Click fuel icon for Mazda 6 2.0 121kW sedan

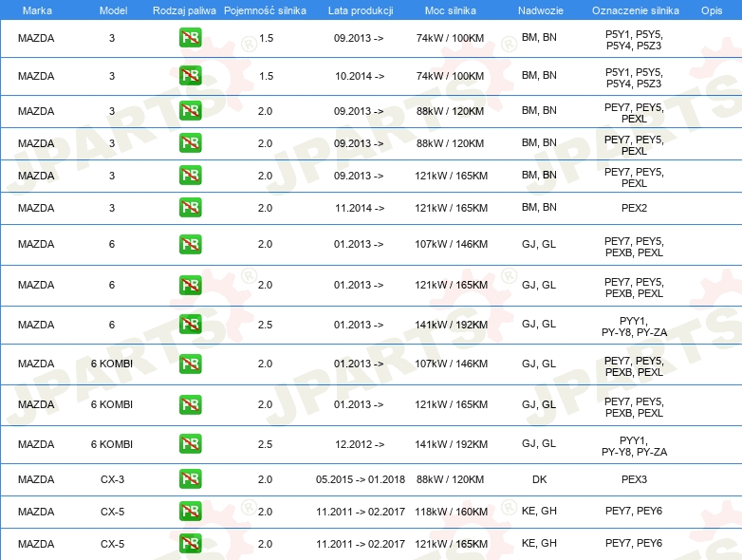(190, 285)
